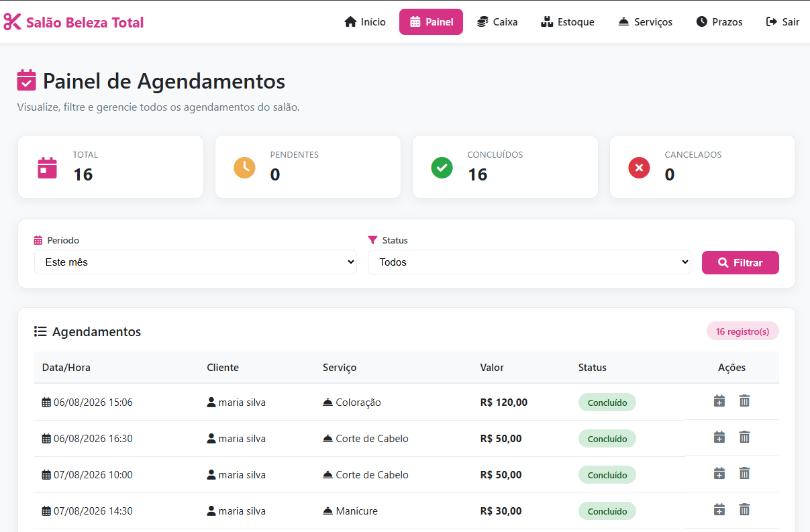Click trash icon for 07/08/2026 10:00 row
The image size is (810, 532).
click(x=744, y=474)
